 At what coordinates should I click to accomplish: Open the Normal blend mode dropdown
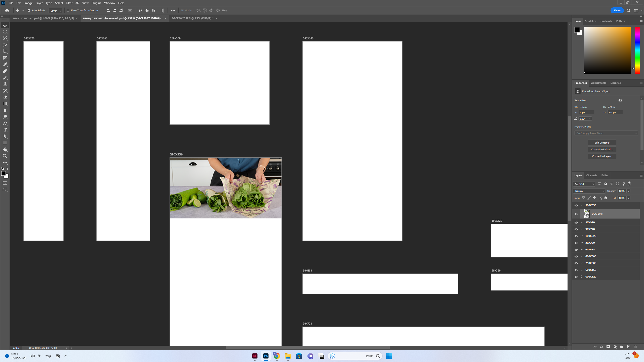[589, 191]
